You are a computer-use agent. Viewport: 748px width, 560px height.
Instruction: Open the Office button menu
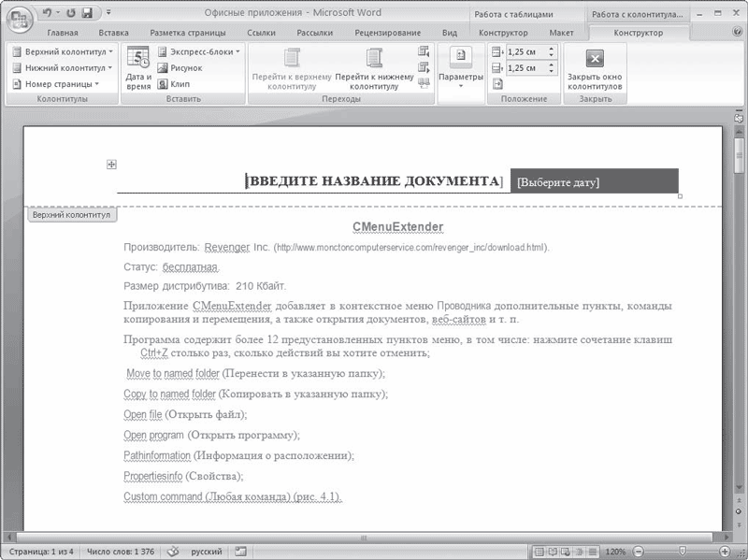20,20
